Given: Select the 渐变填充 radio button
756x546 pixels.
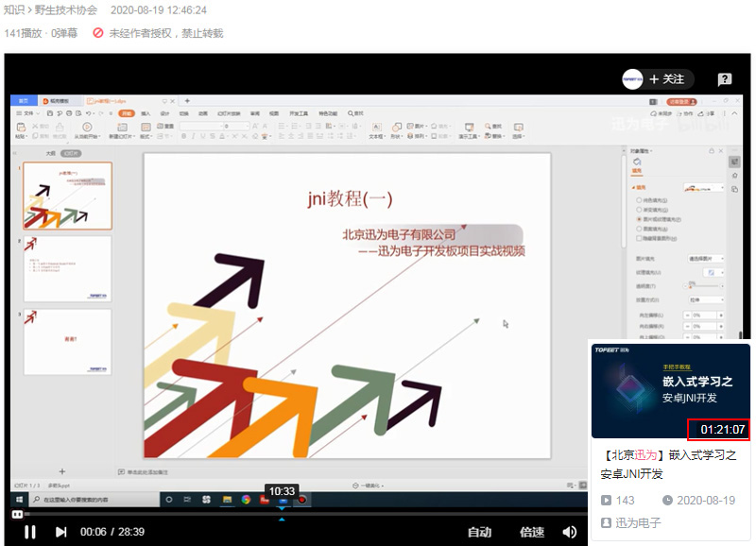Looking at the screenshot, I should pyautogui.click(x=639, y=210).
